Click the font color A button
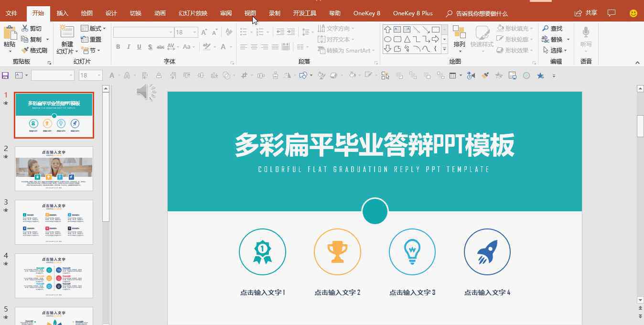 coord(223,47)
